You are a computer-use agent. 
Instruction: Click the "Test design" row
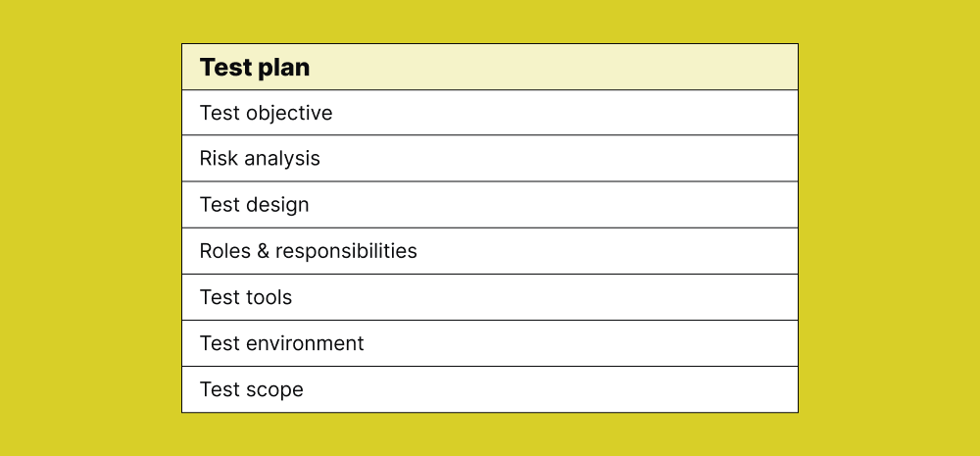489,205
